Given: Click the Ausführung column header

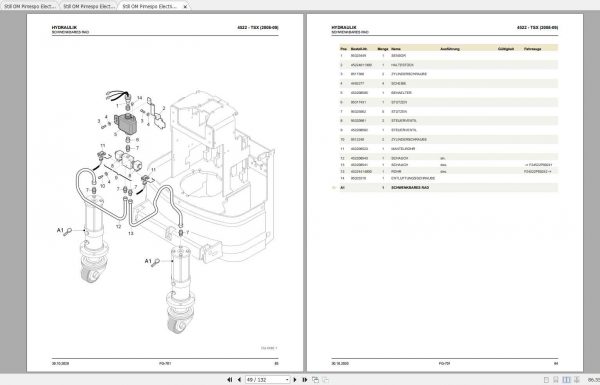Looking at the screenshot, I should pos(450,49).
